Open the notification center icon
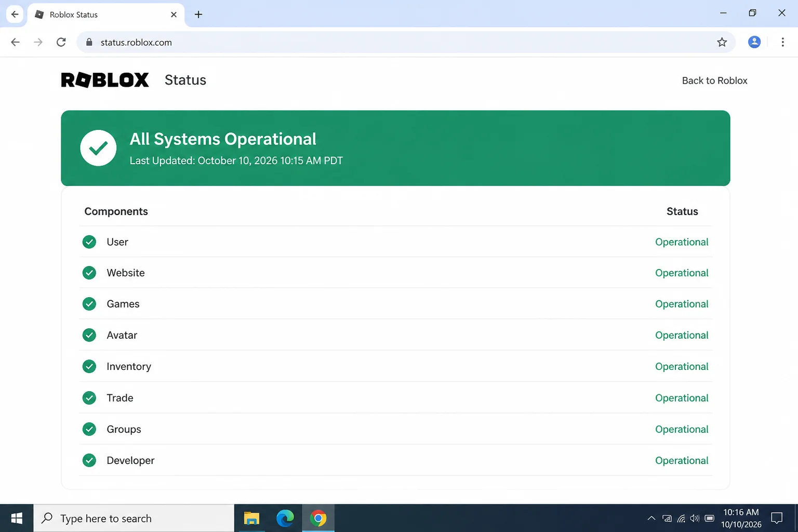The width and height of the screenshot is (798, 532). click(777, 518)
